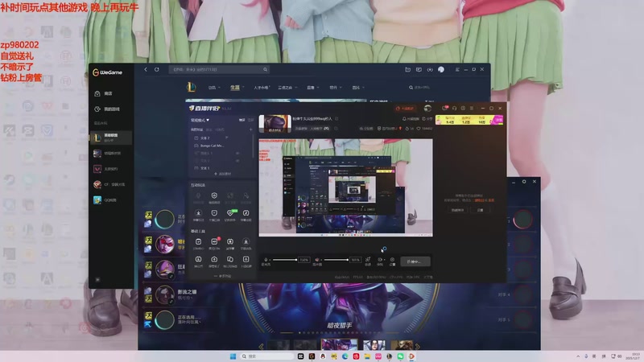Screen dimensions: 644x362
Task: Click the rocket boost icon
Action: click(368, 259)
